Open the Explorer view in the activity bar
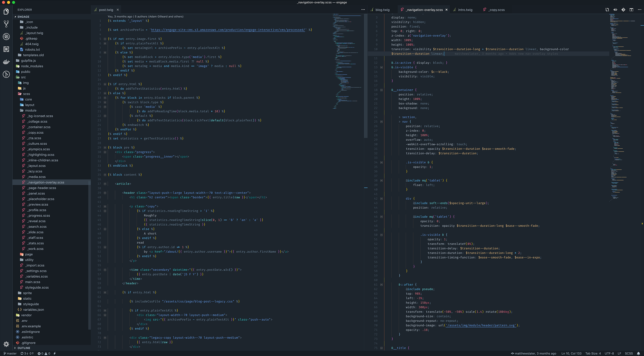This screenshot has width=644, height=356. (x=6, y=12)
